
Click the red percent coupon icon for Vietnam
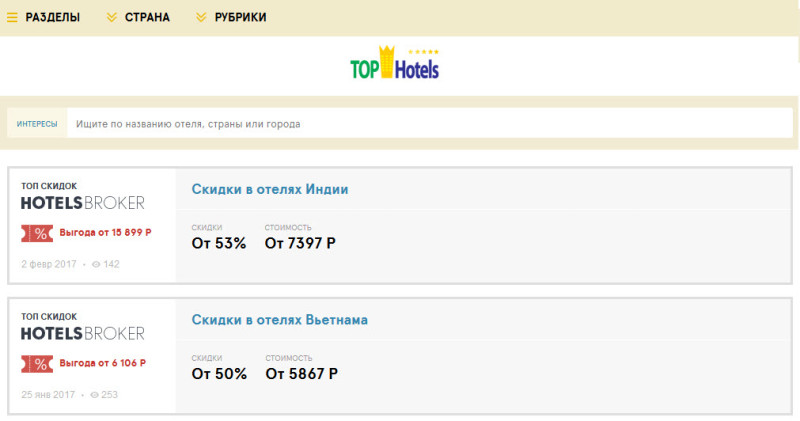coord(37,364)
